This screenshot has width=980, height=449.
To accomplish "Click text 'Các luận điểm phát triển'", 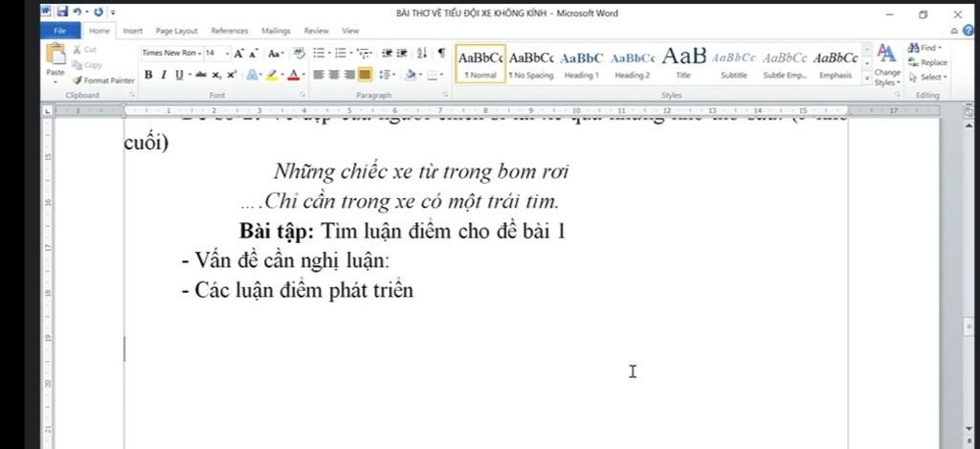I will click(303, 290).
